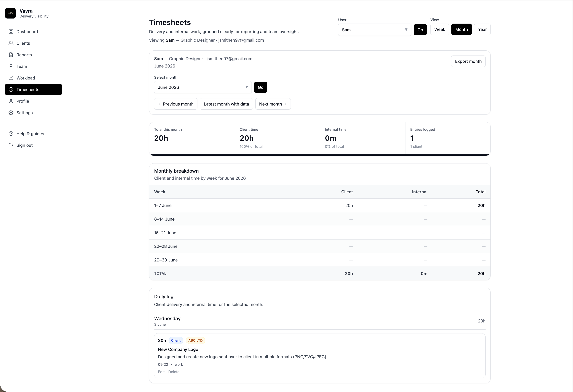The width and height of the screenshot is (573, 392).
Task: Click the Reports document icon
Action: [x=11, y=55]
